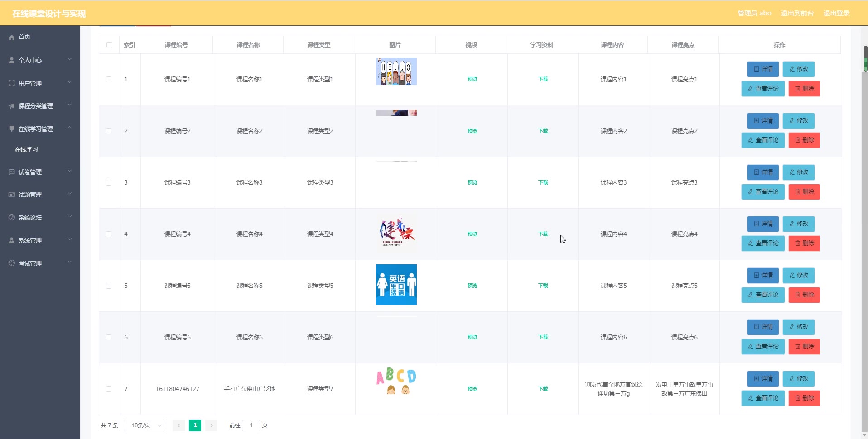Image resolution: width=868 pixels, height=439 pixels.
Task: Click the person icon beside 个人中心
Action: 12,60
